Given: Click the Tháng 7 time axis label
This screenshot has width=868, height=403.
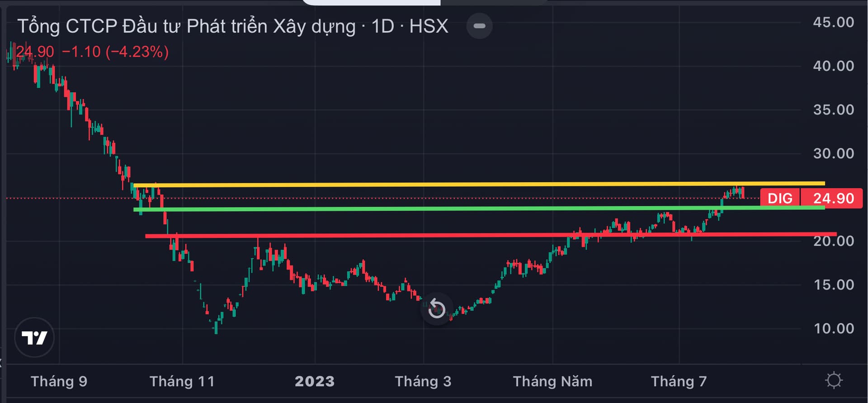Looking at the screenshot, I should click(x=679, y=381).
